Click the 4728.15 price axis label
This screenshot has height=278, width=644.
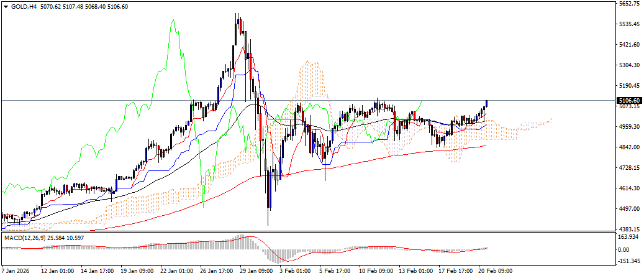(x=630, y=168)
